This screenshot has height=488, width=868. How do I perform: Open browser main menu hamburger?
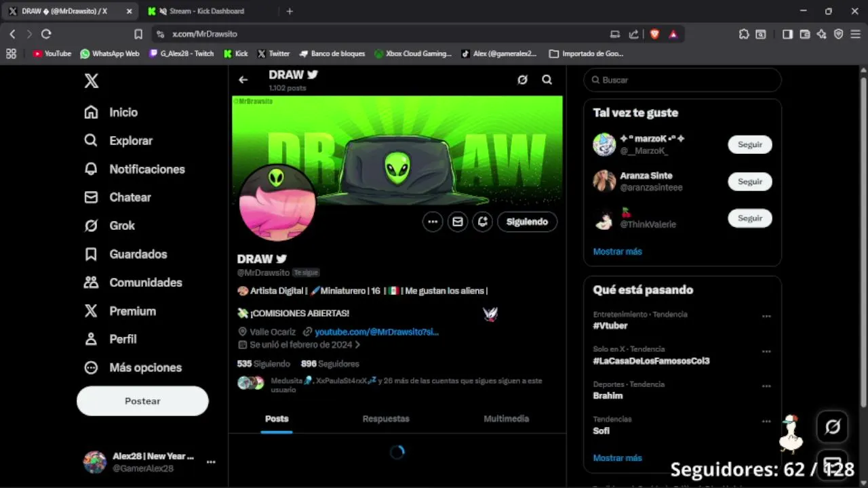tap(856, 34)
